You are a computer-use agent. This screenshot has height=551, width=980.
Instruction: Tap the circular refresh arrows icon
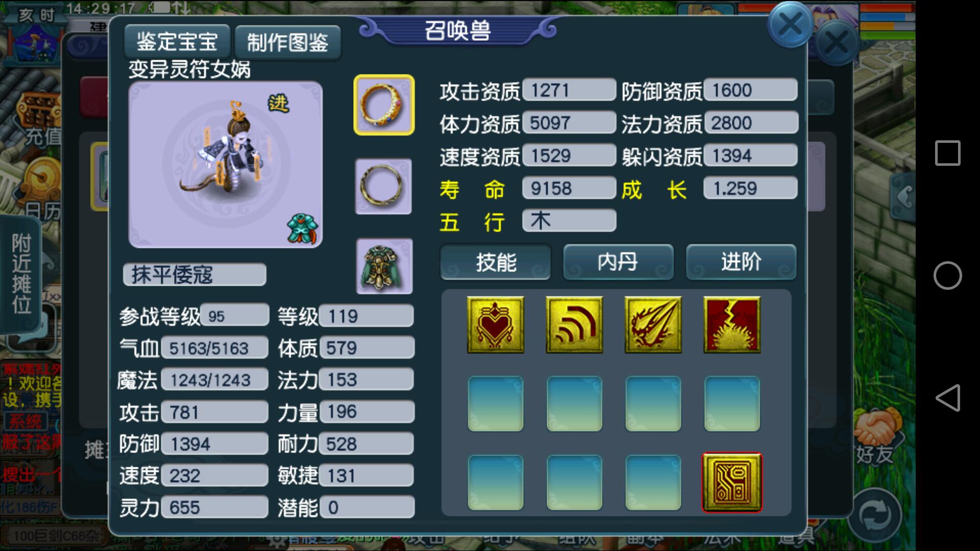(x=875, y=515)
